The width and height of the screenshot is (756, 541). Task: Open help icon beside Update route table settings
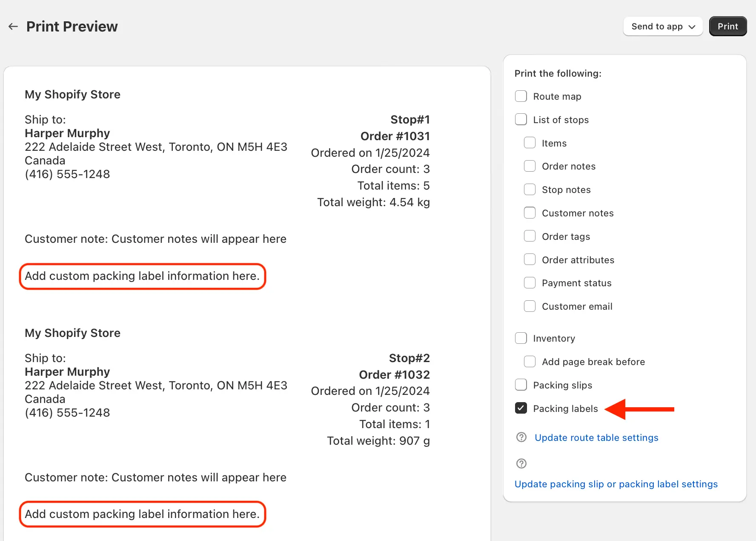click(x=521, y=437)
